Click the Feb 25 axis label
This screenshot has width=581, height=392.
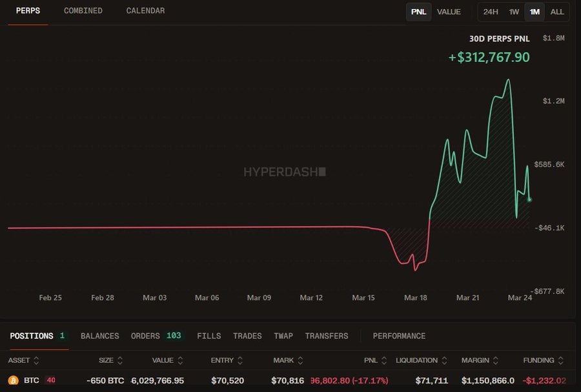pos(50,298)
